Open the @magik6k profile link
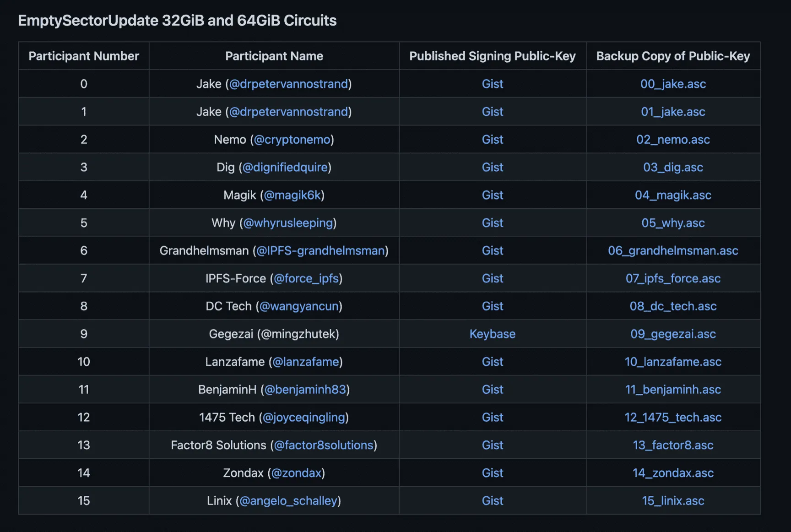This screenshot has width=791, height=532. [293, 195]
